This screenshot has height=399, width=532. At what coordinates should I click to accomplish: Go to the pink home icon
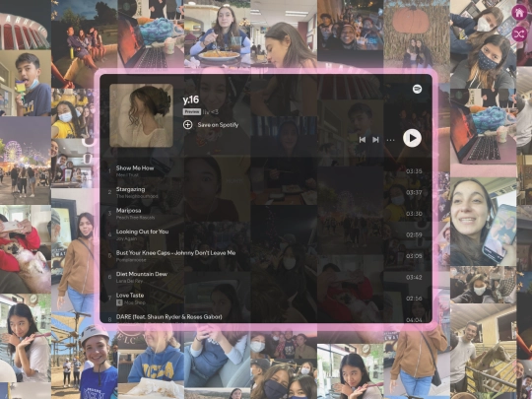519,13
